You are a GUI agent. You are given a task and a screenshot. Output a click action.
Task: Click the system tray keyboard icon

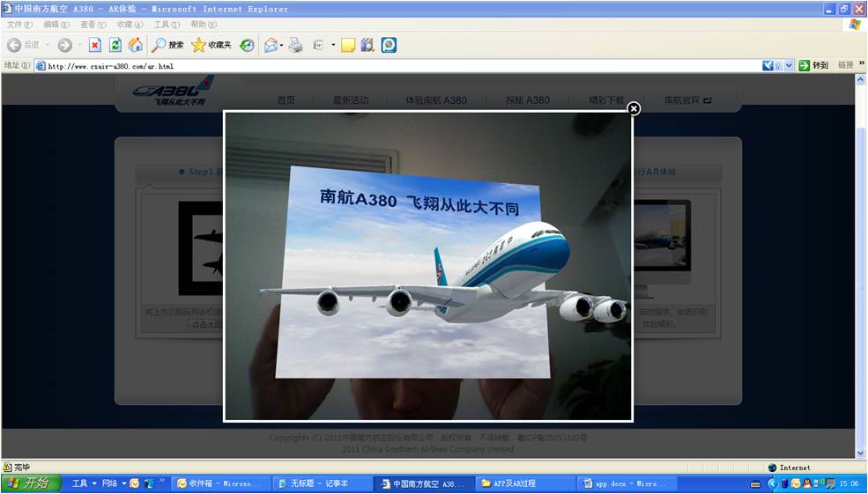pos(755,484)
